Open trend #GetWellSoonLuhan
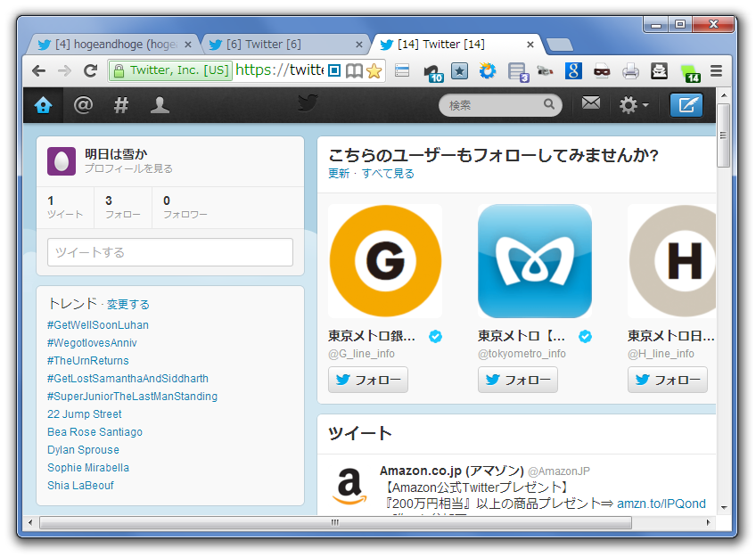 [98, 325]
